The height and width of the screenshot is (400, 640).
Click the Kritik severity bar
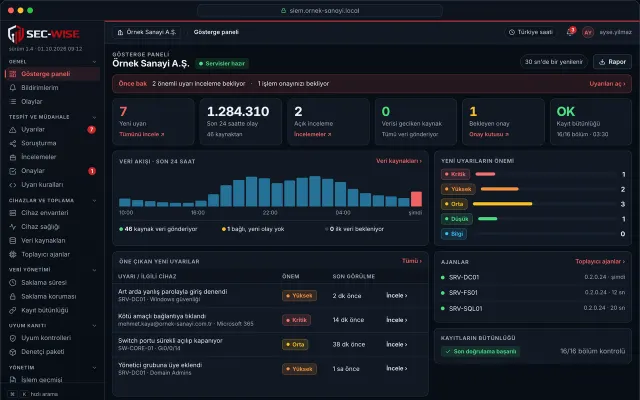[485, 174]
